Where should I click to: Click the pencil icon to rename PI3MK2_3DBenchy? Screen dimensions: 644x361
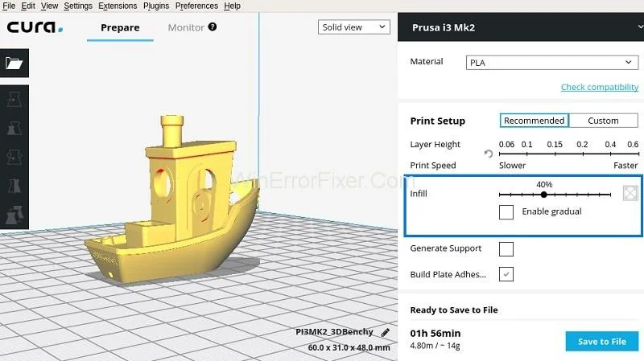click(386, 332)
